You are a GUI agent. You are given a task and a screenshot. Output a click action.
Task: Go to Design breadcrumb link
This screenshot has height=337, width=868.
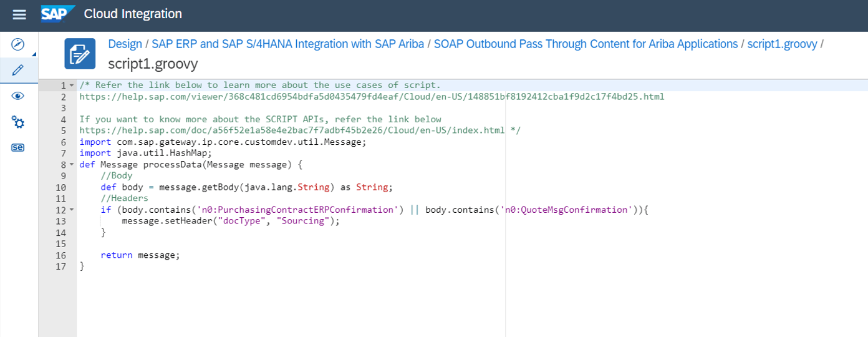[125, 44]
